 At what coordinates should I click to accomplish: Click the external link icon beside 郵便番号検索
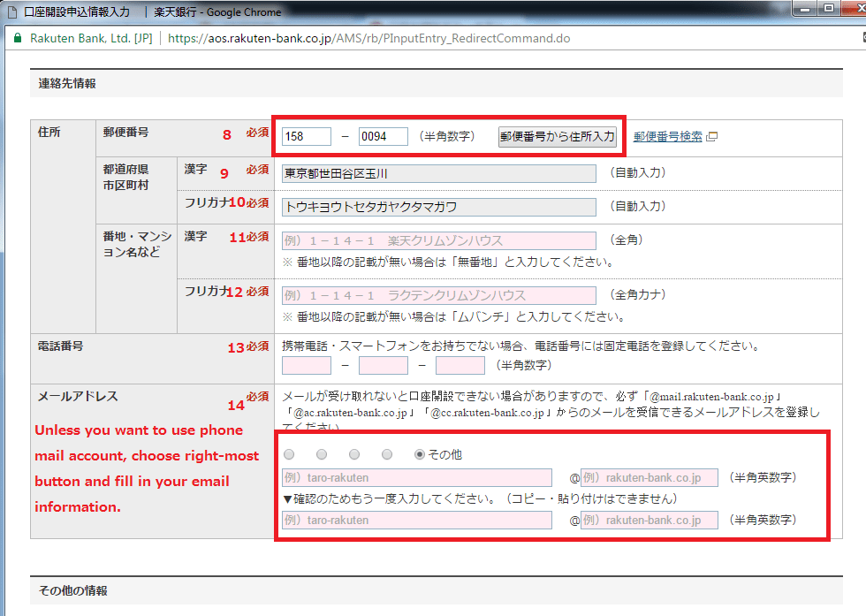(712, 137)
